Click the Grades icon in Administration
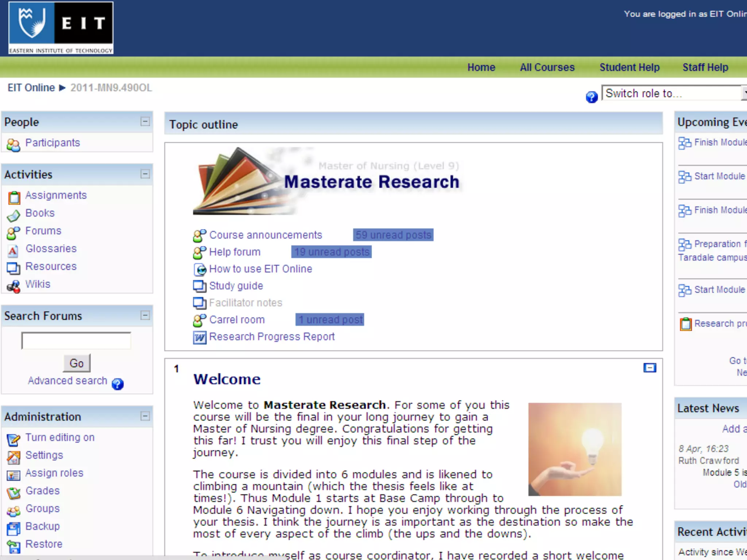This screenshot has width=747, height=560. point(13,493)
